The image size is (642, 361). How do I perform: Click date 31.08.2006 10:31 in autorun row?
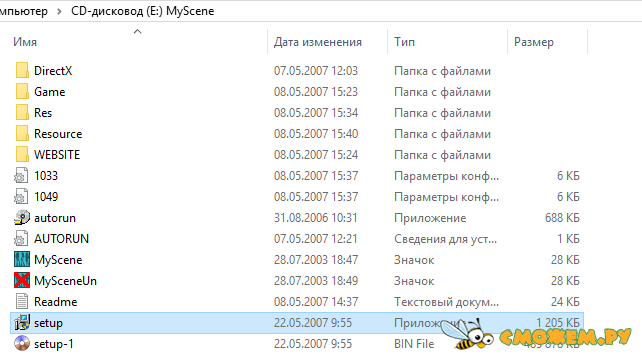[x=316, y=218]
